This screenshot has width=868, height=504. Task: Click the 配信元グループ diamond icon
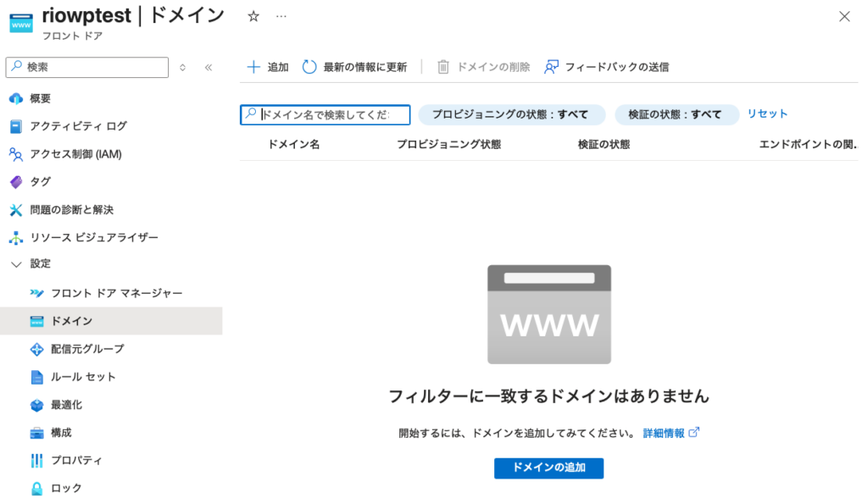coord(36,349)
